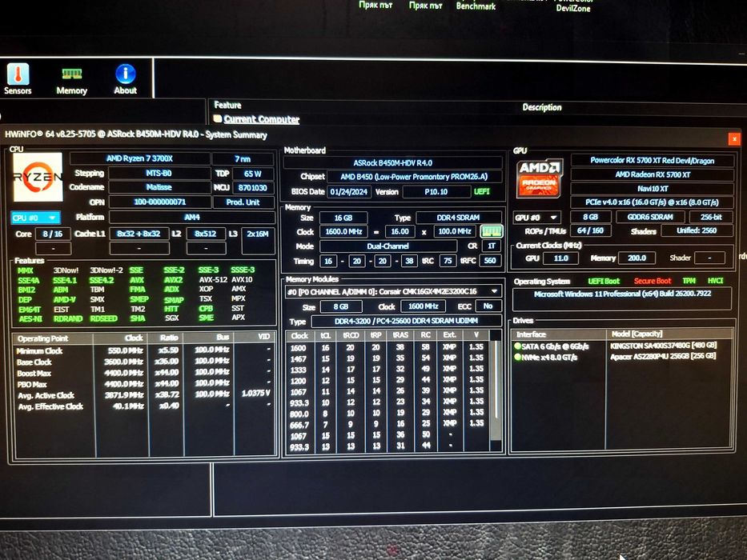Click the Current Computer link
Viewport: 747px width, 560px height.
[262, 119]
